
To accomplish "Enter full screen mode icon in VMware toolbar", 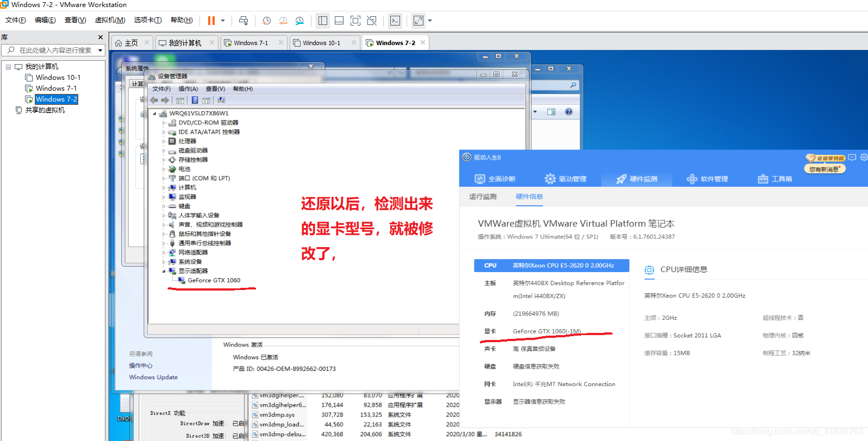I will tap(355, 21).
